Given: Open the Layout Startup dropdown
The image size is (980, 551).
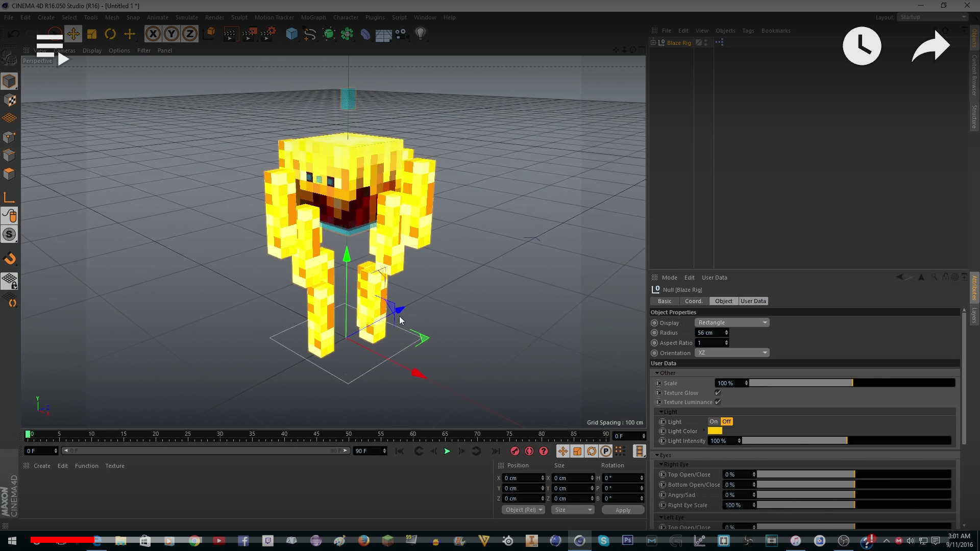Looking at the screenshot, I should pos(933,17).
